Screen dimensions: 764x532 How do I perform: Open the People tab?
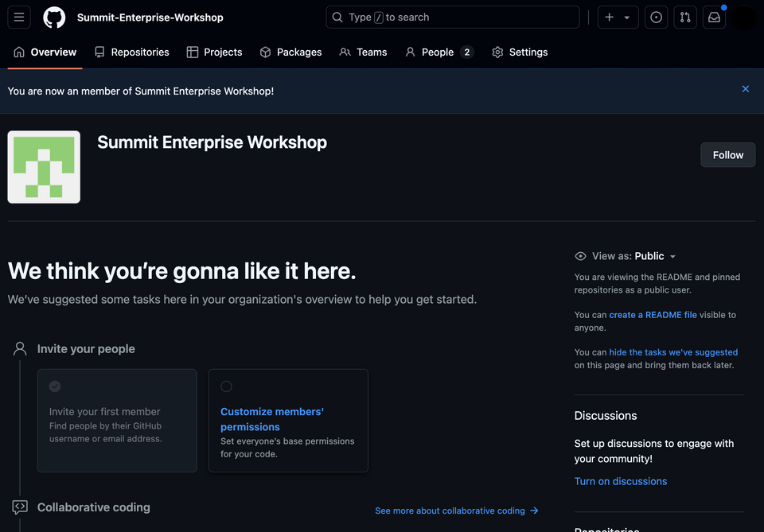click(439, 52)
